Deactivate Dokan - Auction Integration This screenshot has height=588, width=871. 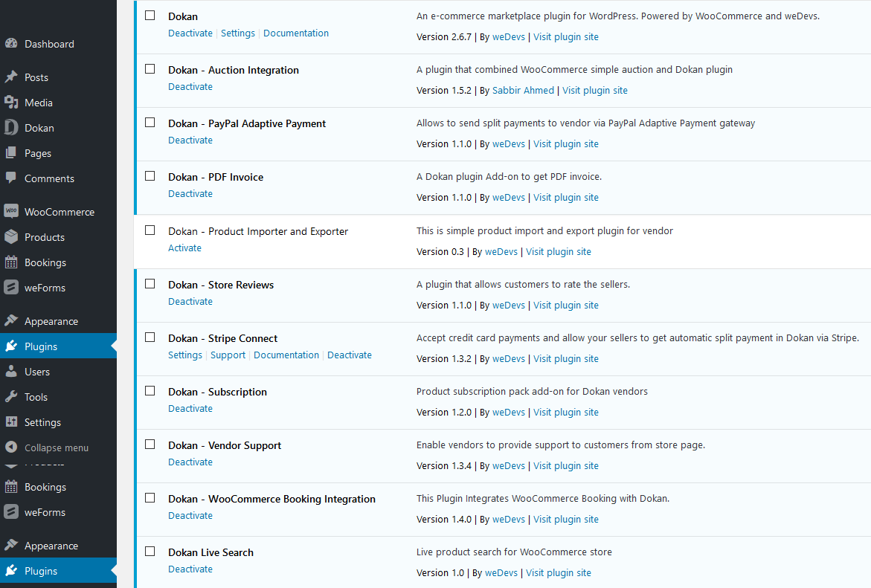coord(190,87)
